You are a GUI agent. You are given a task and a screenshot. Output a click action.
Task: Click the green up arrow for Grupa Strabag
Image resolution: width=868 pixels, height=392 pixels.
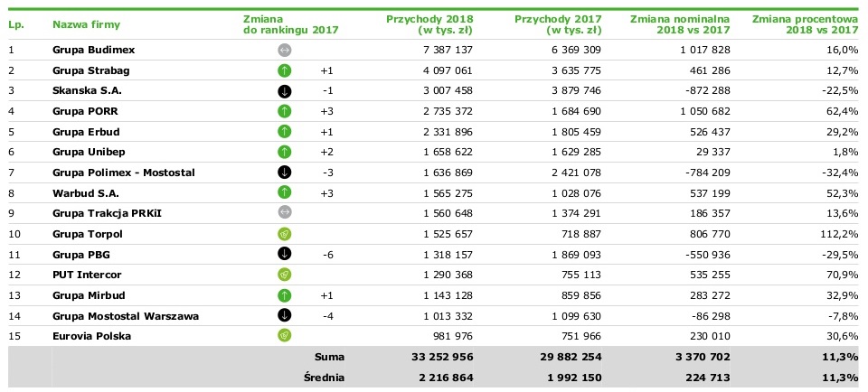pyautogui.click(x=284, y=70)
